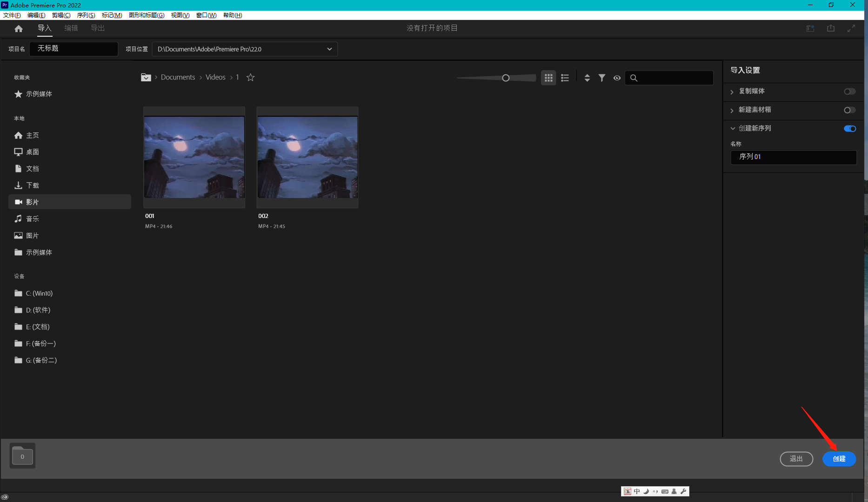Click the sort order arrows icon
868x502 pixels.
[x=587, y=78]
